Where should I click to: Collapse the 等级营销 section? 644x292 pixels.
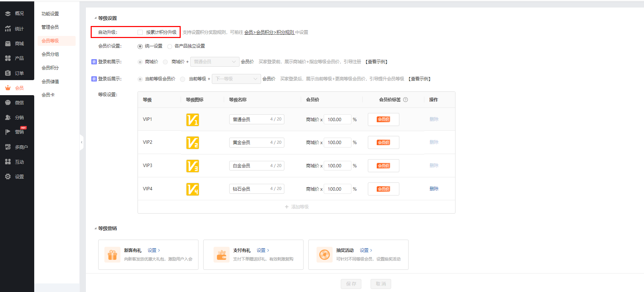click(95, 228)
